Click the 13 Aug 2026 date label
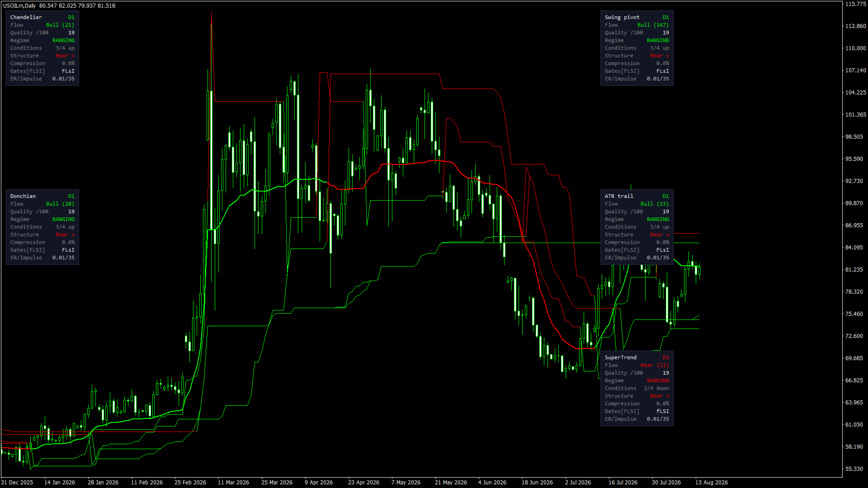 712,483
